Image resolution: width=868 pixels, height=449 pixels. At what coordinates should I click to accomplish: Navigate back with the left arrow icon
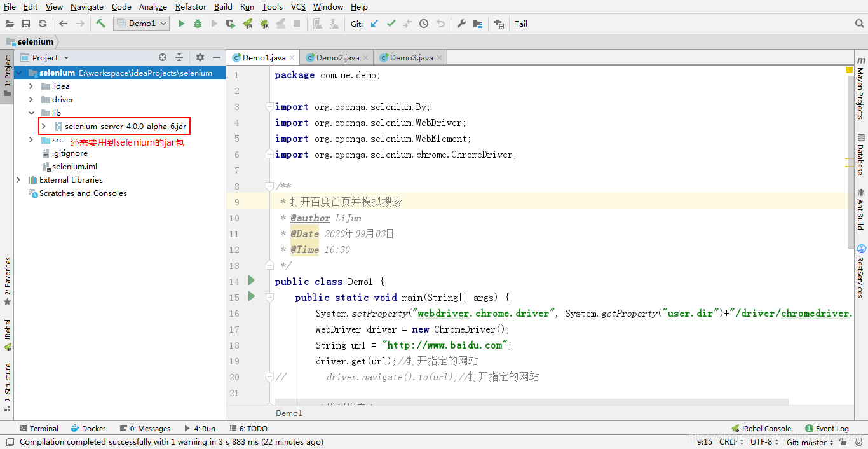(x=63, y=24)
